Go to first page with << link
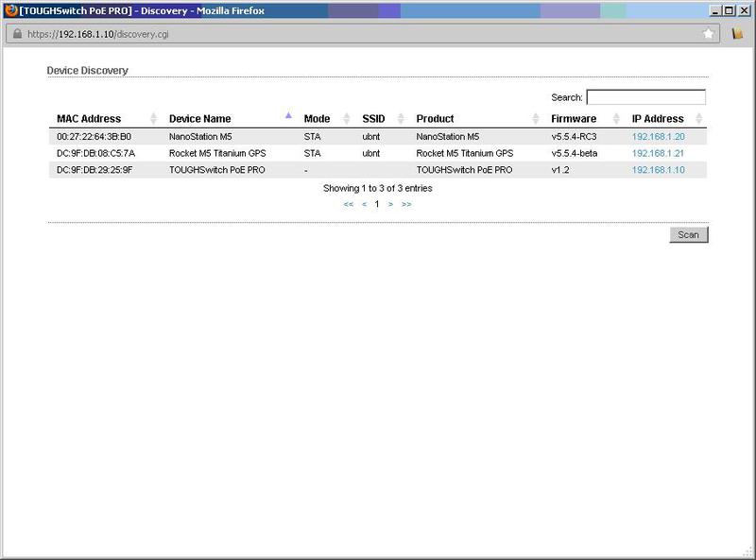The width and height of the screenshot is (756, 560). 348,204
